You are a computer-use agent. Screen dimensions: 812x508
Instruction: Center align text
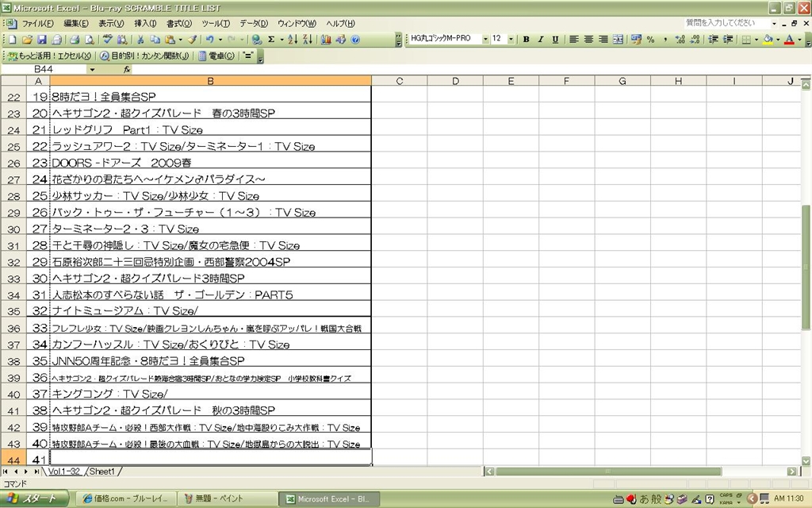click(x=588, y=40)
